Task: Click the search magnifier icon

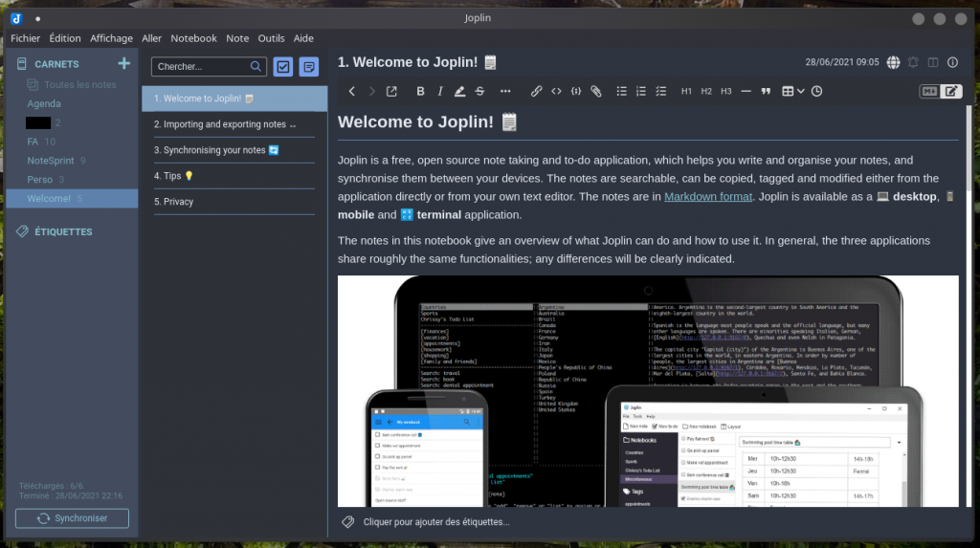Action: pyautogui.click(x=256, y=66)
